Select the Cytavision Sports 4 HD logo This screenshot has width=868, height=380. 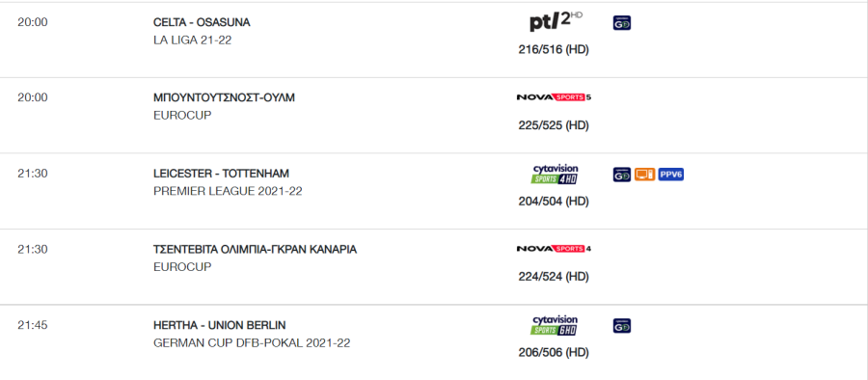click(x=556, y=174)
